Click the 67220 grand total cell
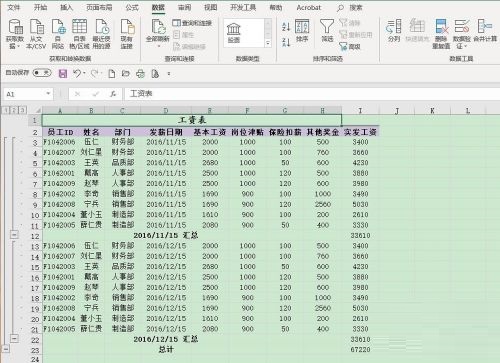The image size is (500, 363). [x=360, y=349]
